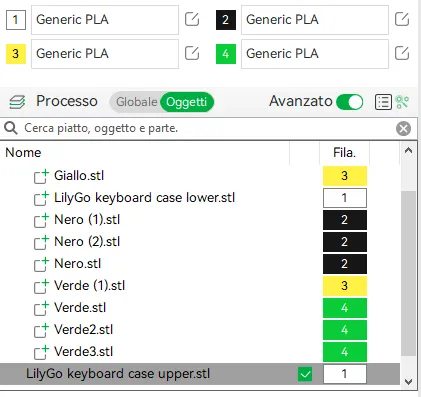Viewport: 421px width, 397px height.
Task: Uncheck the LilyGo keyboard case upper.stl checkbox
Action: click(305, 374)
